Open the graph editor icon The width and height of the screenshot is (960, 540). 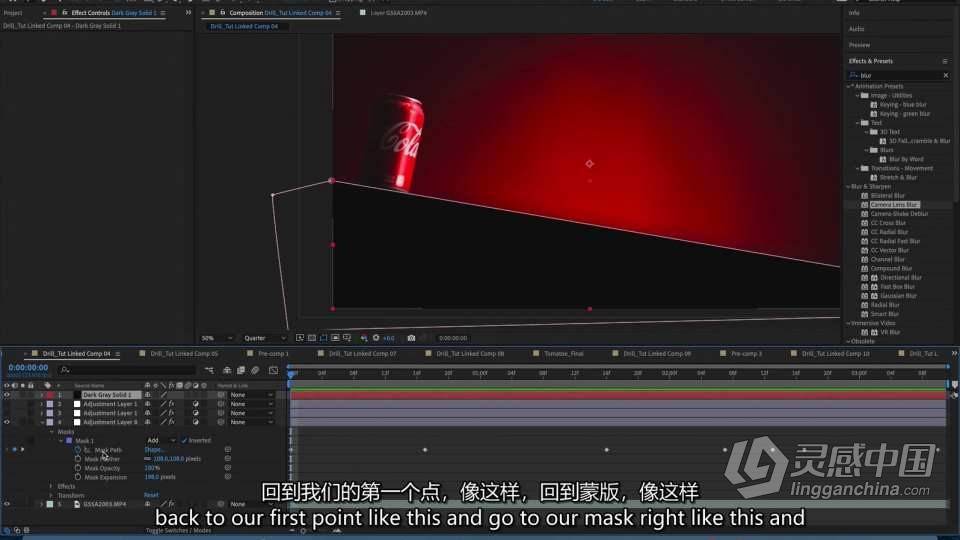(x=273, y=370)
